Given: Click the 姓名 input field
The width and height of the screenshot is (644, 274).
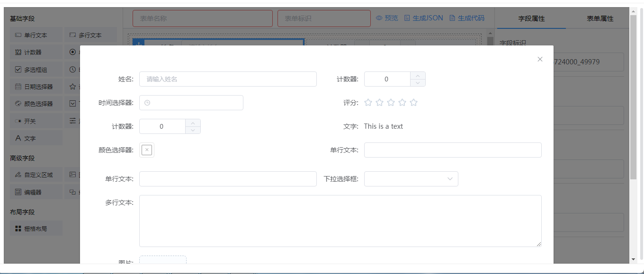Looking at the screenshot, I should (x=228, y=79).
